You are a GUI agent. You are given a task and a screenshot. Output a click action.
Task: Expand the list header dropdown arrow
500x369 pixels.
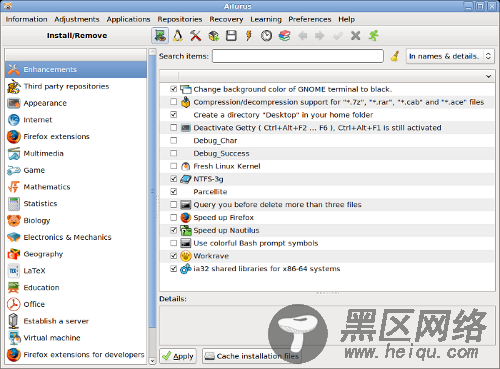point(488,76)
